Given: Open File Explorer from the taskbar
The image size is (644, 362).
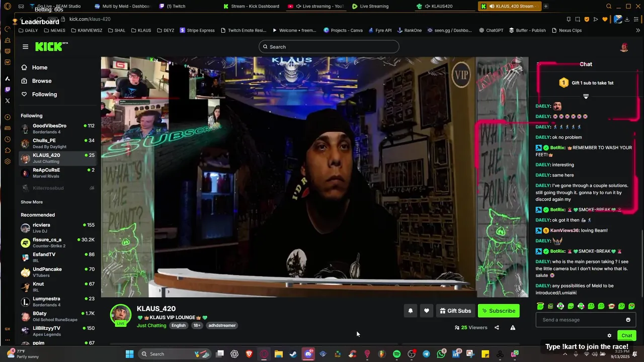Looking at the screenshot, I should tap(278, 354).
